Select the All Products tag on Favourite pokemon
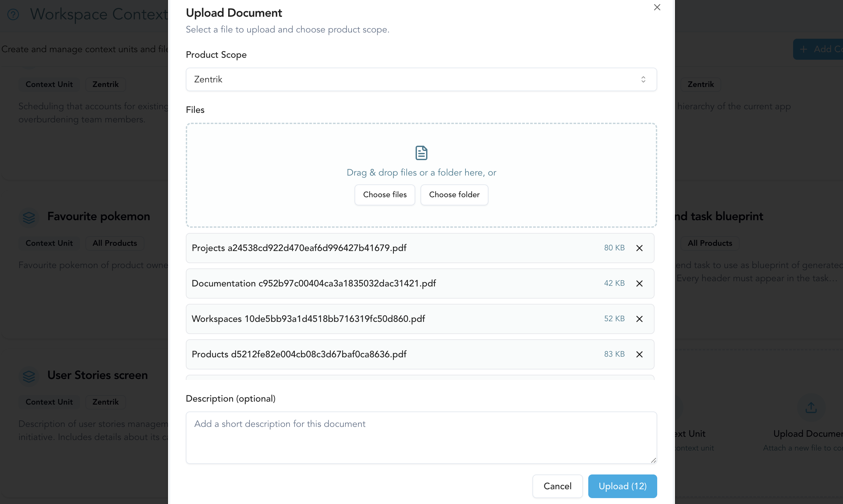 pos(115,243)
